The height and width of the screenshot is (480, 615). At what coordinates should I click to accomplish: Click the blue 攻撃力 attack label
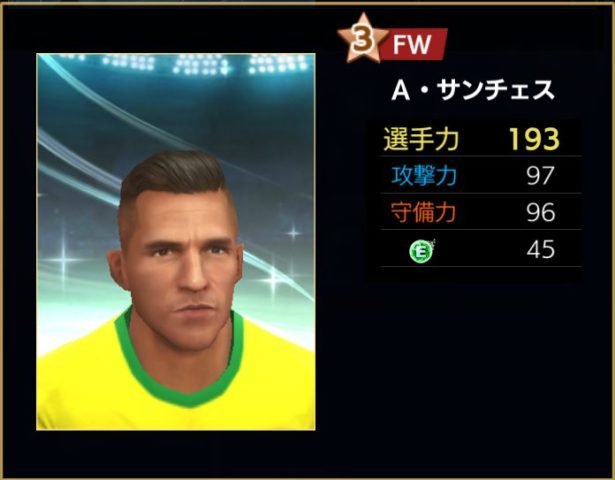(x=424, y=175)
